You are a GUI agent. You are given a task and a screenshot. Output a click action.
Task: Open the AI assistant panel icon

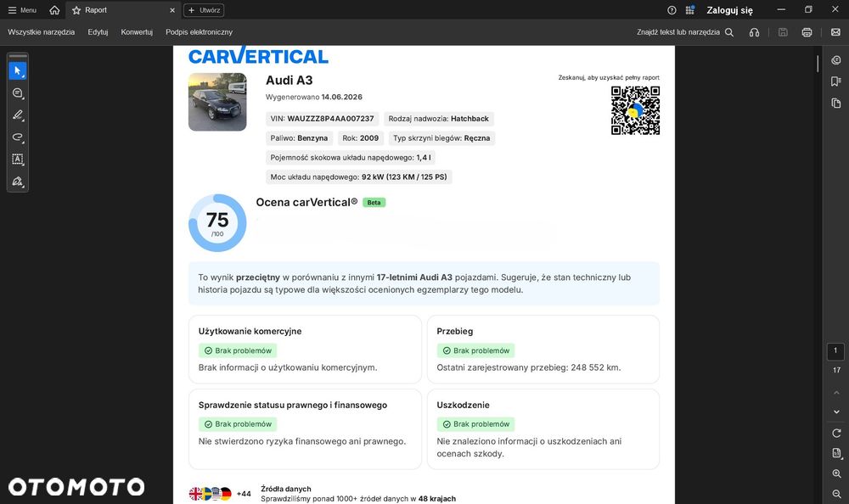pyautogui.click(x=836, y=60)
